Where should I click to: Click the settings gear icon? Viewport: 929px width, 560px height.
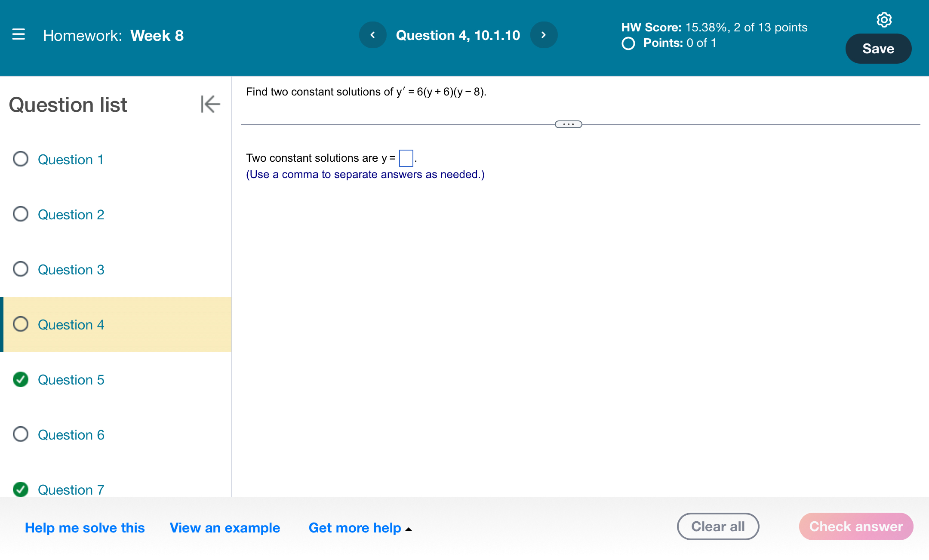[884, 19]
